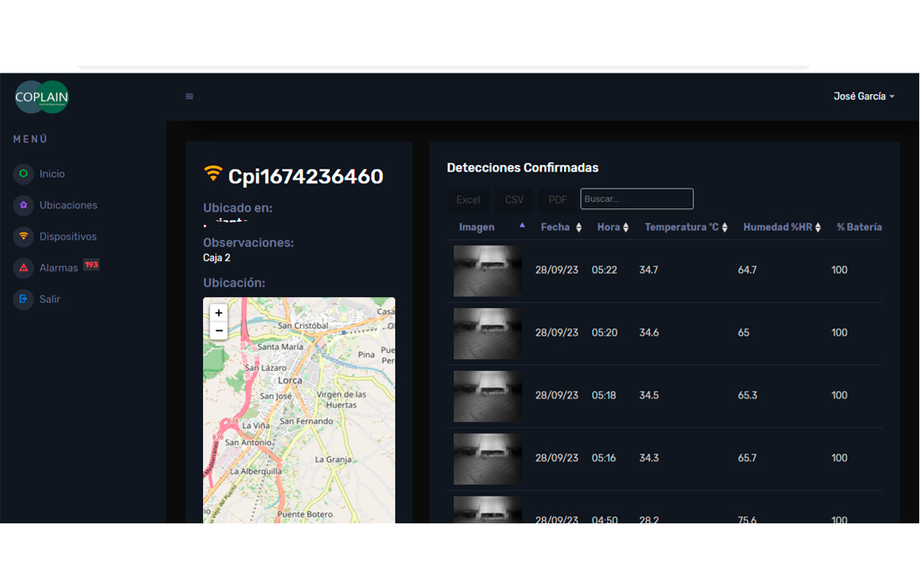This screenshot has height=588, width=920.
Task: Open the Alarmas red triangle icon
Action: click(23, 268)
